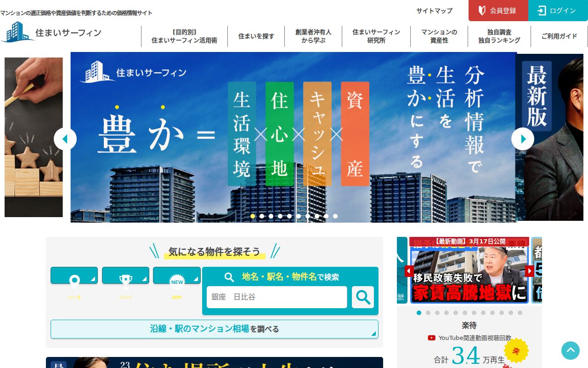
Task: Click the YouTube icon beside 関連動画視聴回数
Action: pos(431,338)
